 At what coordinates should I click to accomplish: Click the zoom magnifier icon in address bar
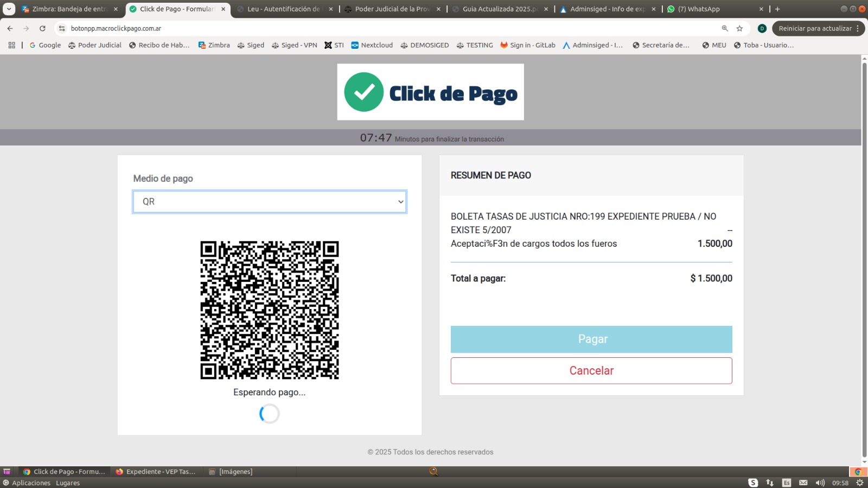[725, 28]
